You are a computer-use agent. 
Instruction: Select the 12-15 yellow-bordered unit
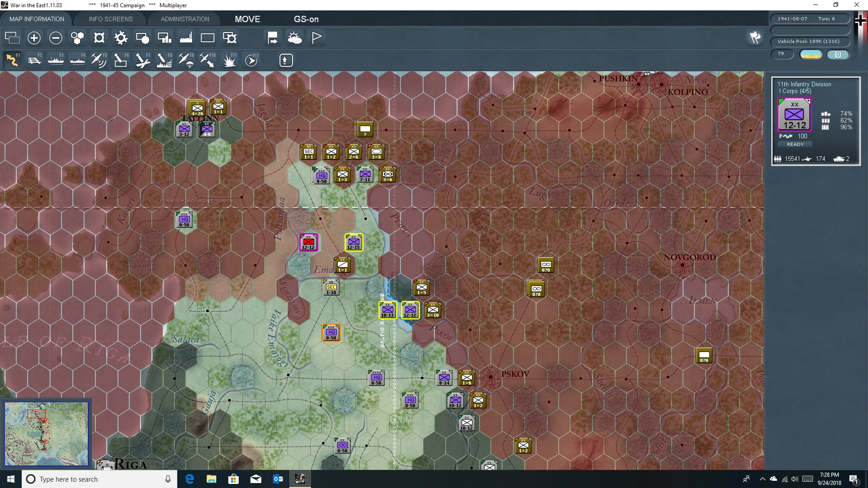pos(354,243)
